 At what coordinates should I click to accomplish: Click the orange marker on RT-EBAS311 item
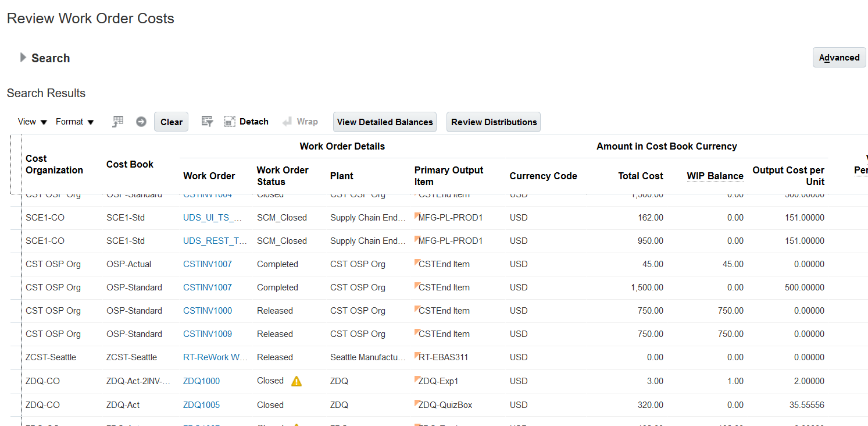tap(416, 353)
